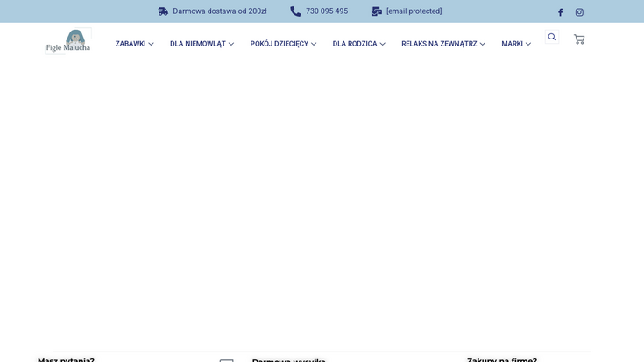Expand the Pokój dziecięcy chevron arrow

pyautogui.click(x=314, y=44)
